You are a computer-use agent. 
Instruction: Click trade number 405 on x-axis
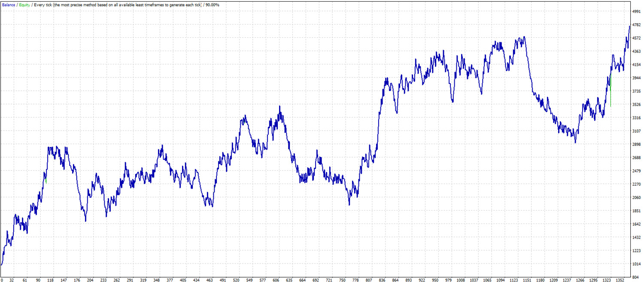(182, 279)
